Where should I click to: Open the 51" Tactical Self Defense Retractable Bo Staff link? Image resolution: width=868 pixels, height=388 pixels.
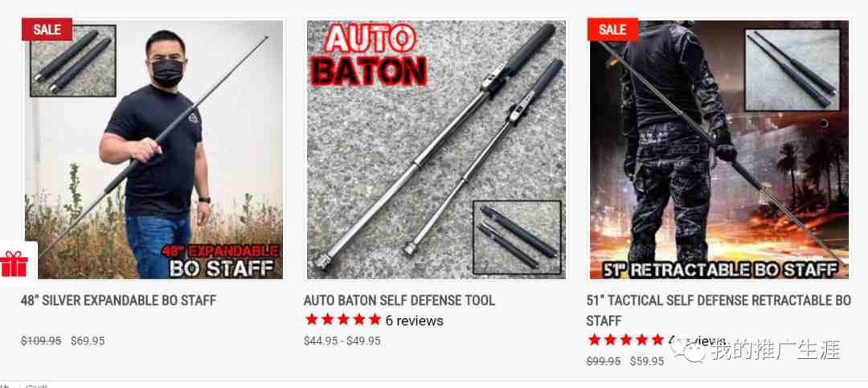click(x=719, y=311)
